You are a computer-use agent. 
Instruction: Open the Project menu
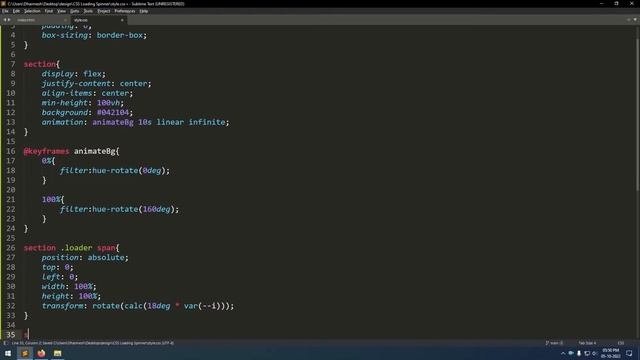(104, 11)
